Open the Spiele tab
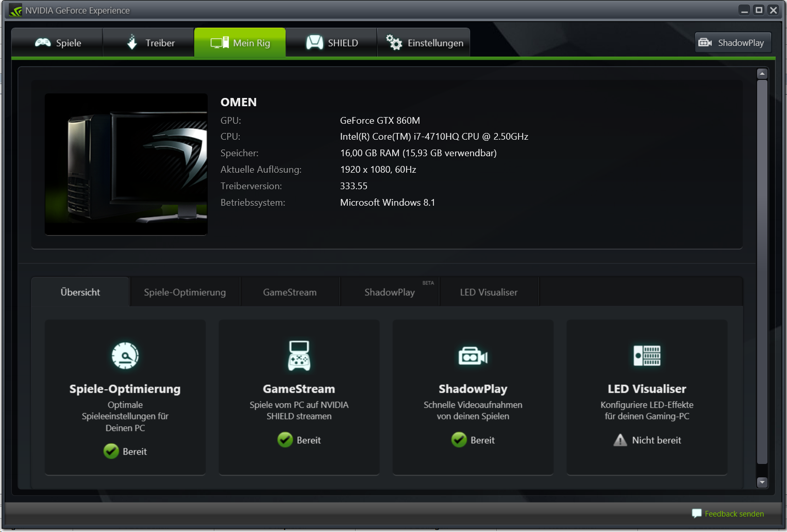This screenshot has height=532, width=787. click(x=58, y=43)
